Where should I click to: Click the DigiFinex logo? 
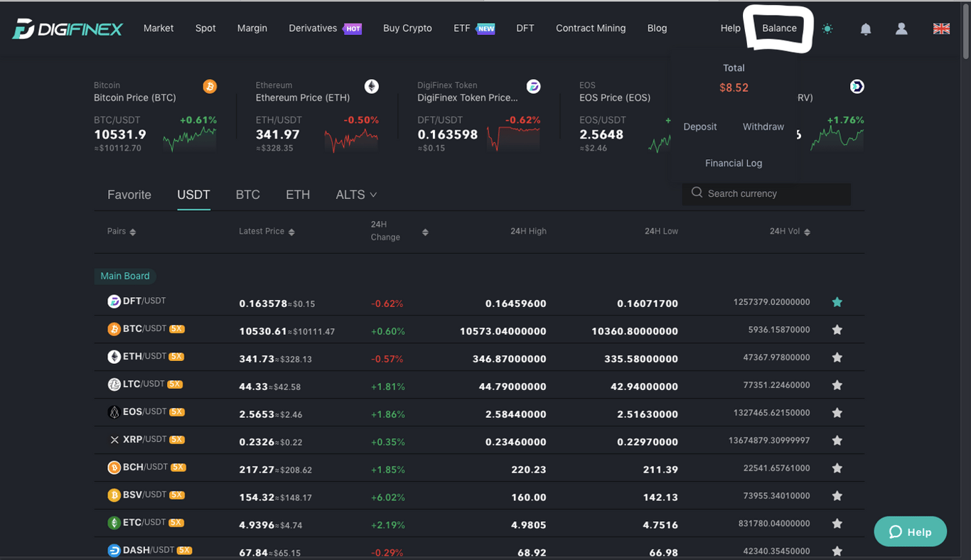coord(68,29)
